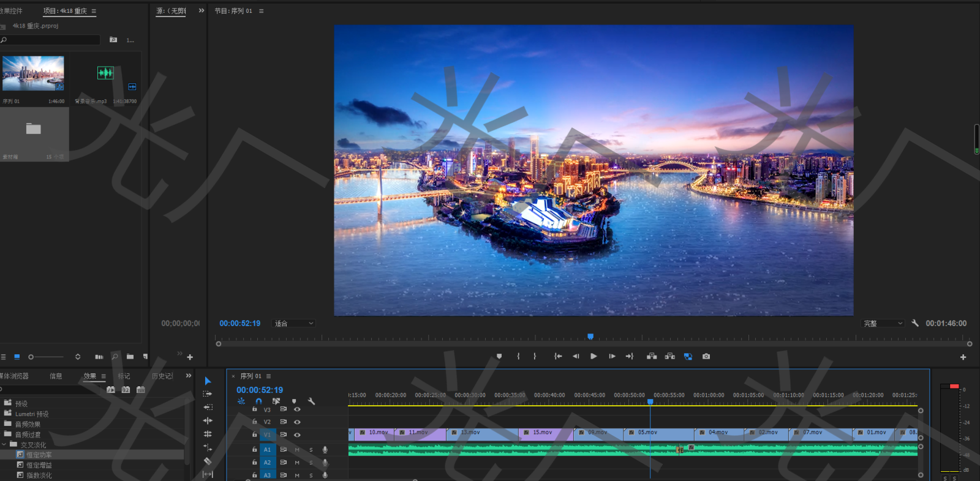980x481 pixels.
Task: Mute track A1
Action: click(297, 450)
